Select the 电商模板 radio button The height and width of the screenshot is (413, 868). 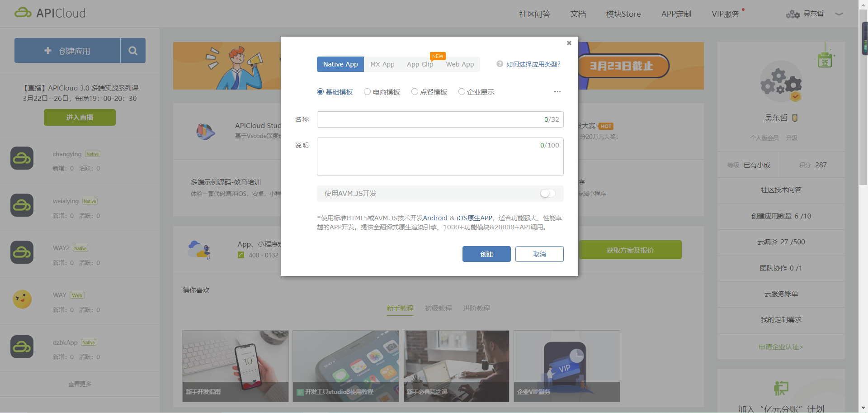point(367,91)
